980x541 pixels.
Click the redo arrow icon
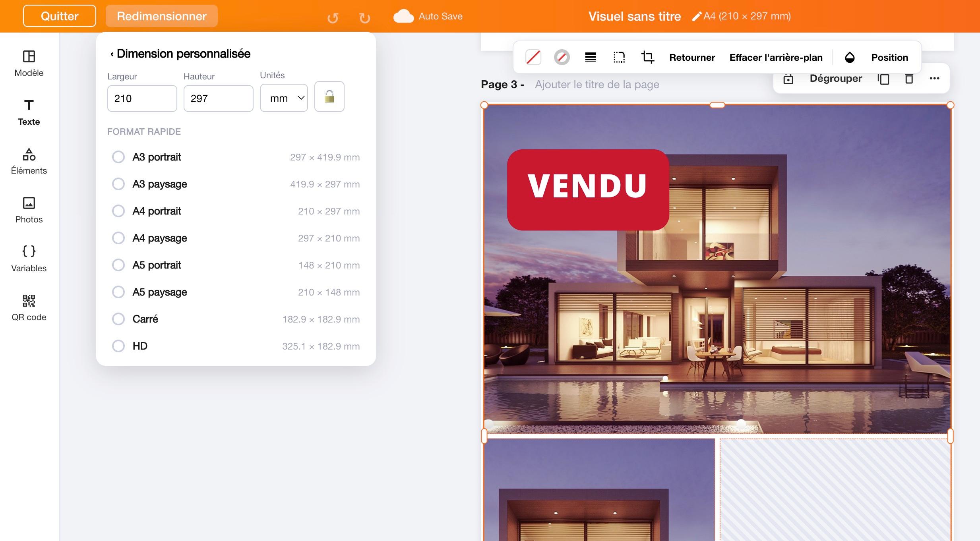point(364,17)
